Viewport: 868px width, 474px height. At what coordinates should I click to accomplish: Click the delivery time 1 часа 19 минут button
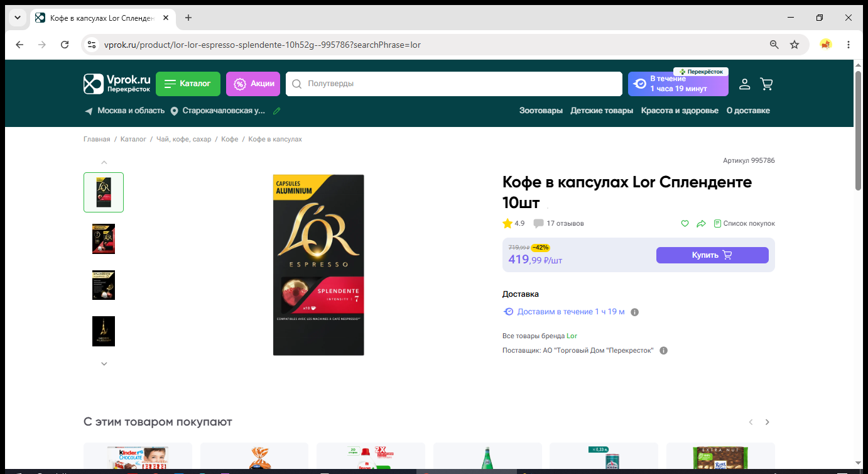[678, 84]
